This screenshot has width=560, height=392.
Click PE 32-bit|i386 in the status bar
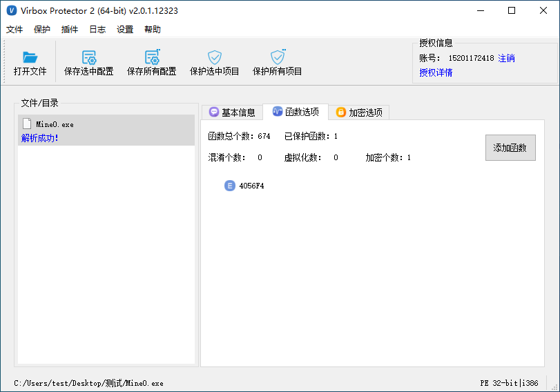[x=509, y=383]
